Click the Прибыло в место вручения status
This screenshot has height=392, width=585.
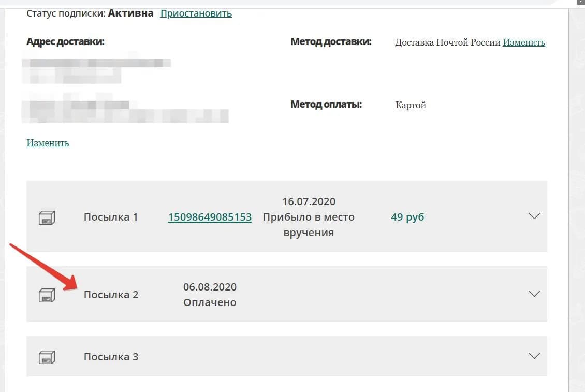pyautogui.click(x=309, y=225)
